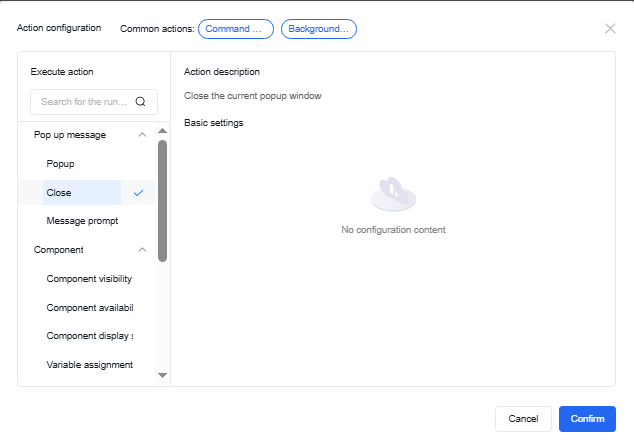The image size is (634, 447).
Task: Choose the Message prompt action
Action: (x=82, y=220)
